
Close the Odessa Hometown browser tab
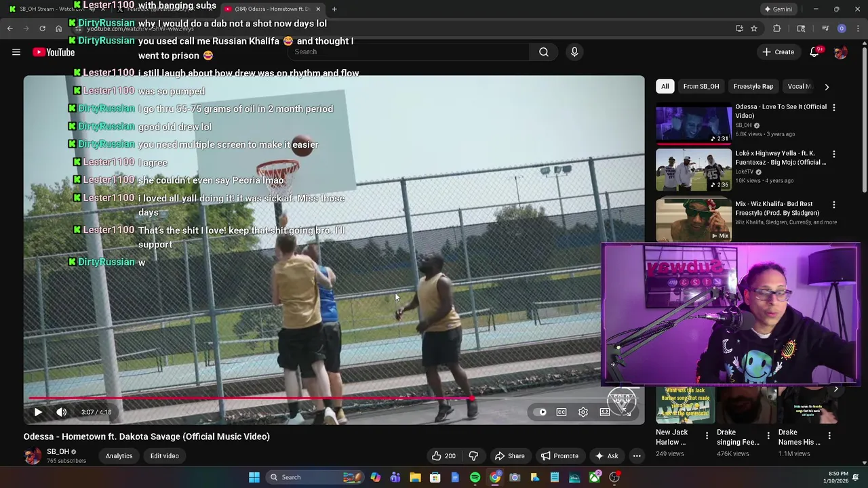coord(318,9)
